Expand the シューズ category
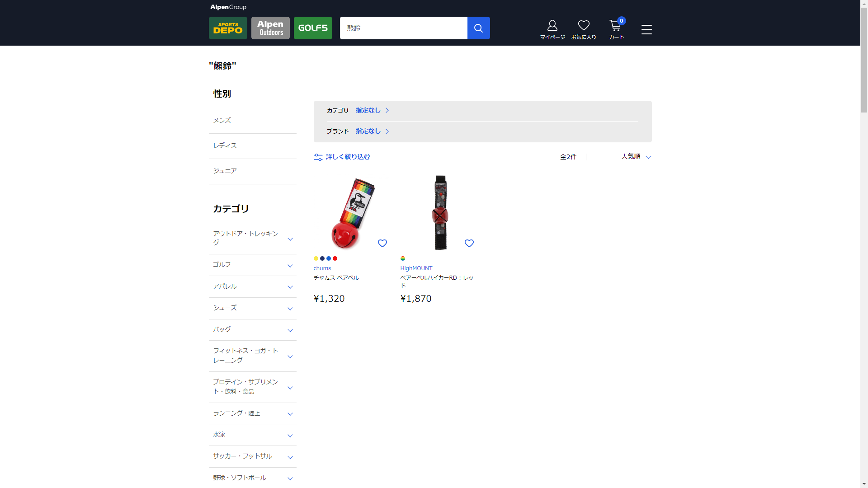 click(x=290, y=309)
